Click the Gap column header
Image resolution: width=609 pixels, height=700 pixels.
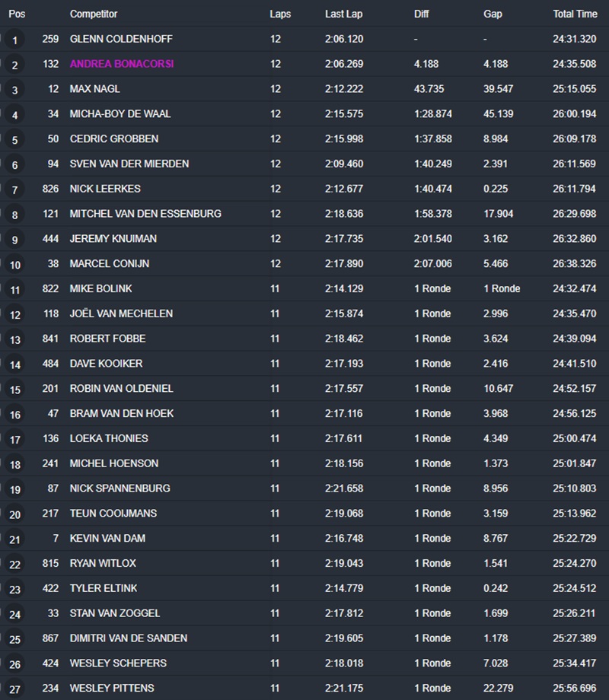coord(493,14)
